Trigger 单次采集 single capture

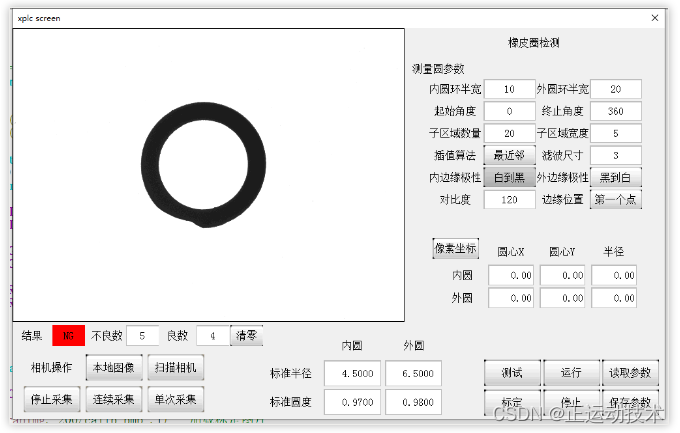pos(176,399)
